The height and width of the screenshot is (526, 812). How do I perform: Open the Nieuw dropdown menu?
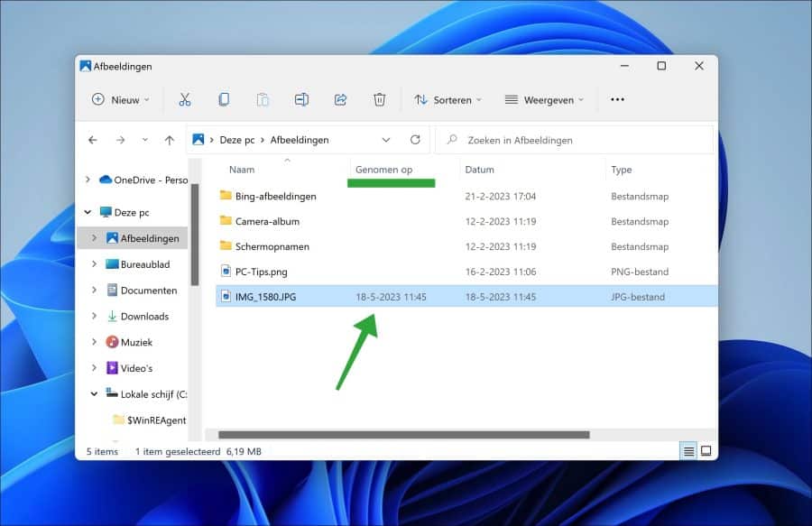121,99
